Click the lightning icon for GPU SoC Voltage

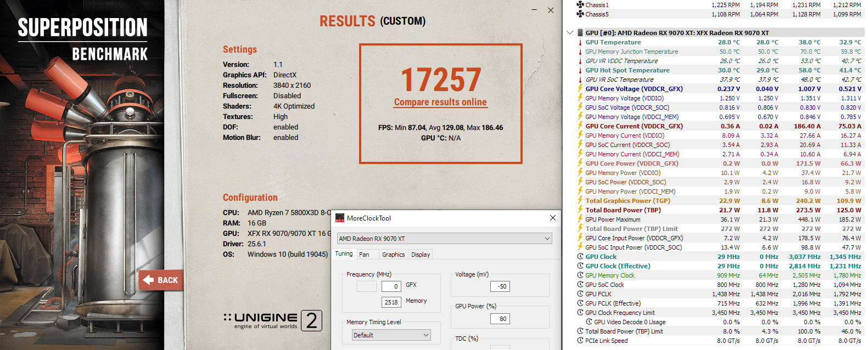(580, 108)
